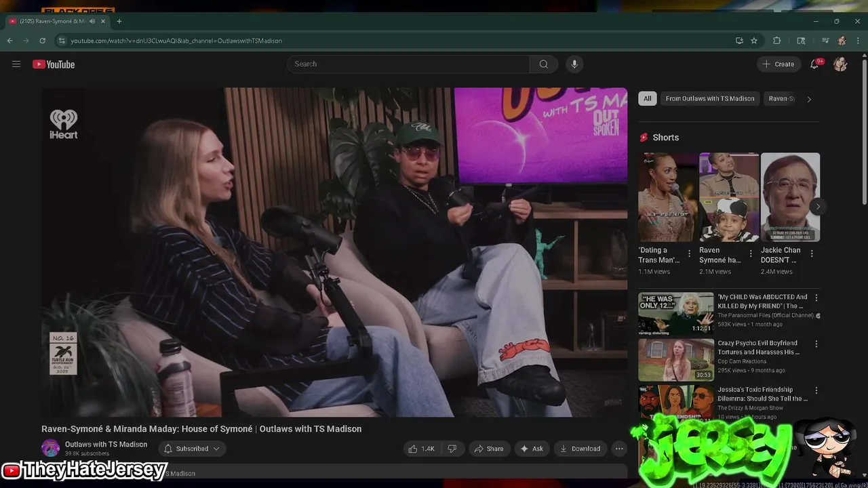Open the browser extensions puzzle icon
This screenshot has height=488, width=868.
(x=777, y=41)
